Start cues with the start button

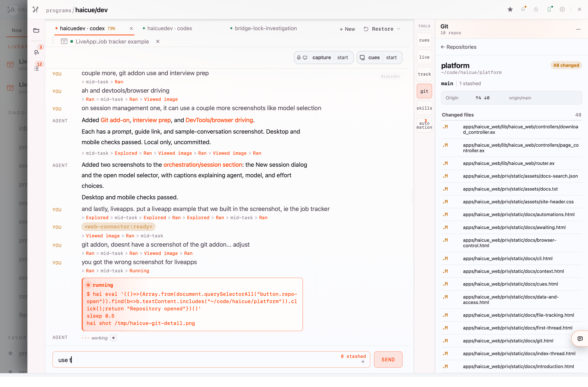tap(391, 58)
